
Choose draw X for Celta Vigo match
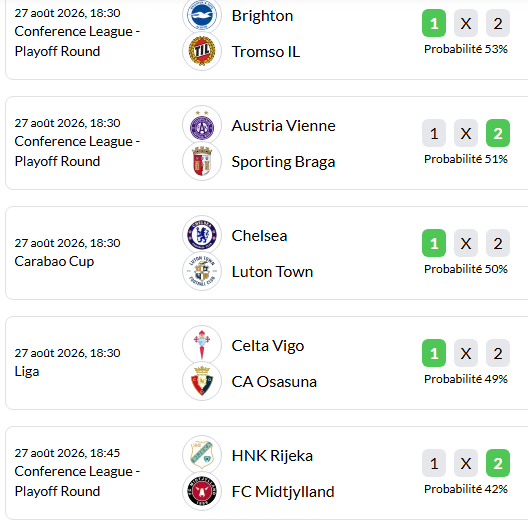[x=466, y=353]
